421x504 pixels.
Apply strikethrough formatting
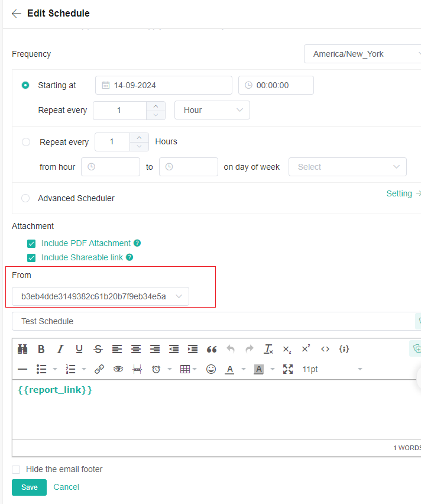98,349
